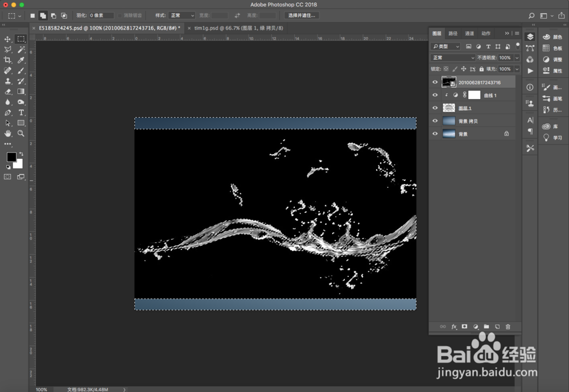Viewport: 569px width, 392px height.
Task: Select the Move tool
Action: click(x=7, y=39)
